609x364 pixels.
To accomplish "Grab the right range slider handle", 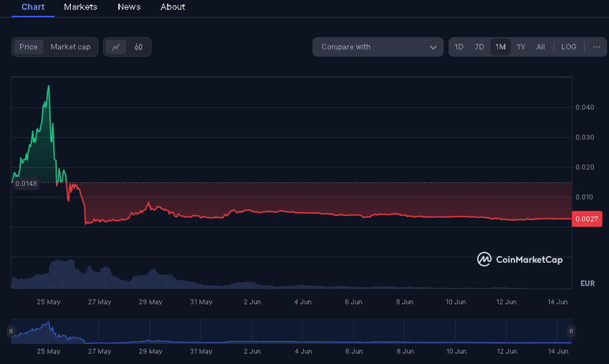I will pos(570,331).
